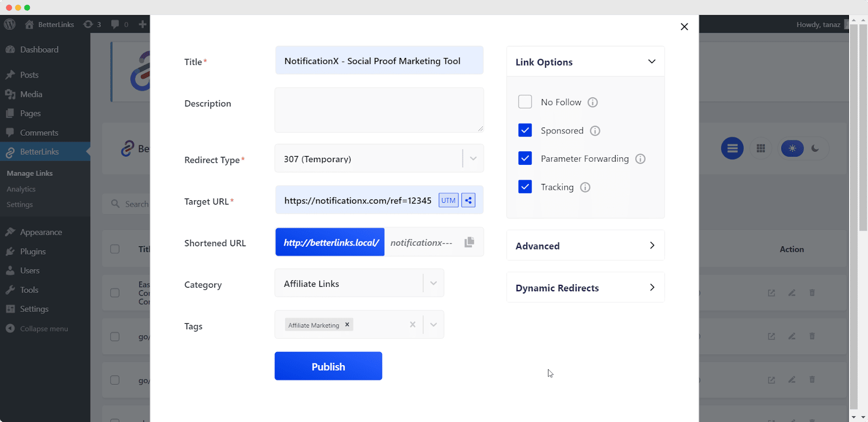Expand the Dynamic Redirects section

[x=585, y=287]
